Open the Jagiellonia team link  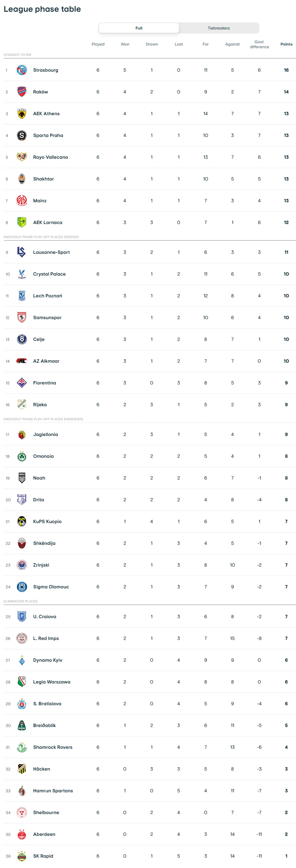coord(46,434)
